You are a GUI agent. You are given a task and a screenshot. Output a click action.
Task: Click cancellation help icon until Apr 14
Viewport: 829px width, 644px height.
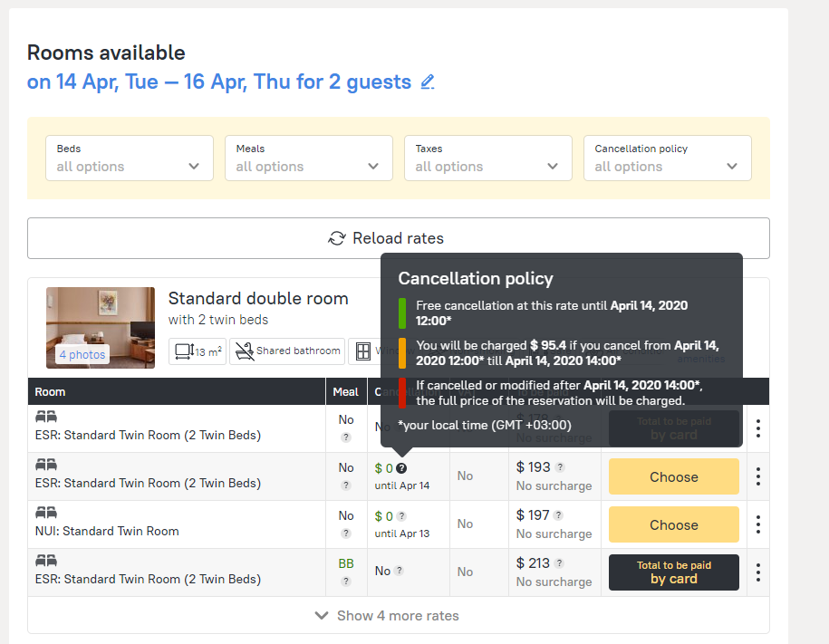click(401, 468)
